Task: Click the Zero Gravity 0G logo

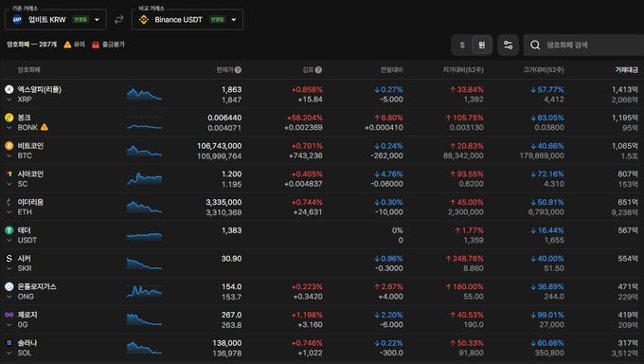Action: 9,315
